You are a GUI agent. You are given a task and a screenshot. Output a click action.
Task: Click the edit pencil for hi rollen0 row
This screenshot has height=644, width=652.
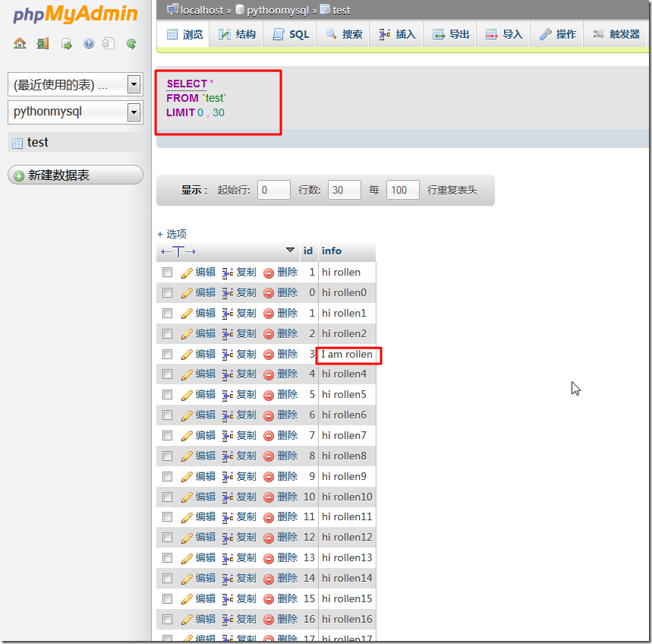(187, 293)
